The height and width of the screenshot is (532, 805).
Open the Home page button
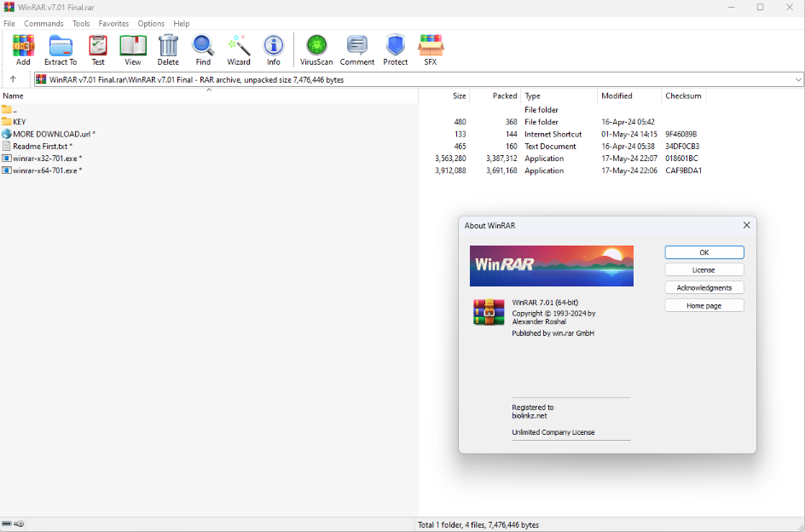click(x=704, y=306)
